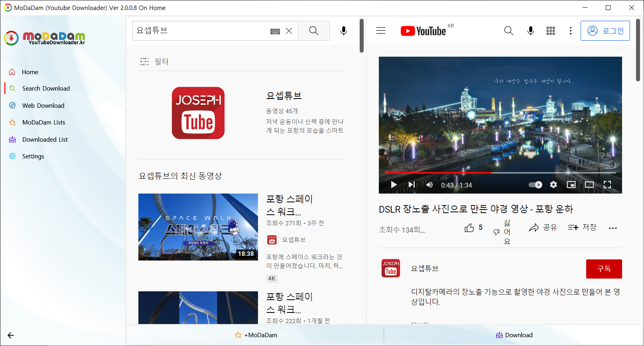The width and height of the screenshot is (644, 346).
Task: Open Downloaded List section
Action: [x=45, y=140]
